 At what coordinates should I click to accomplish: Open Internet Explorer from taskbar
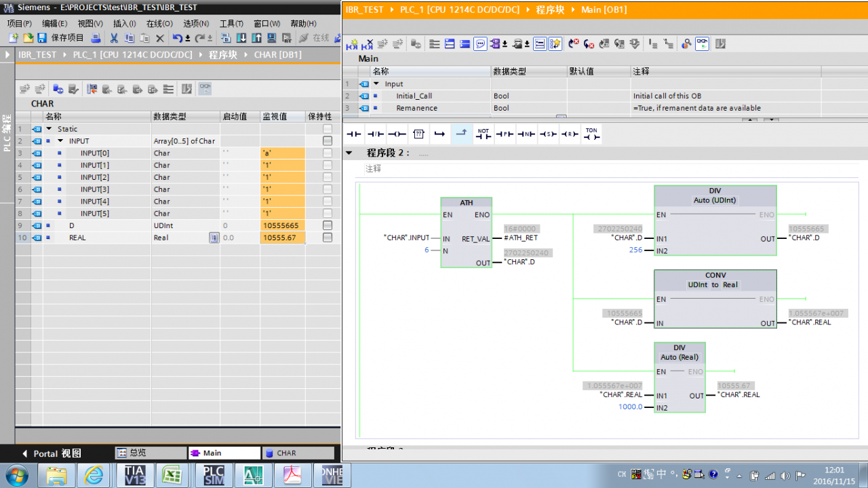tap(92, 475)
